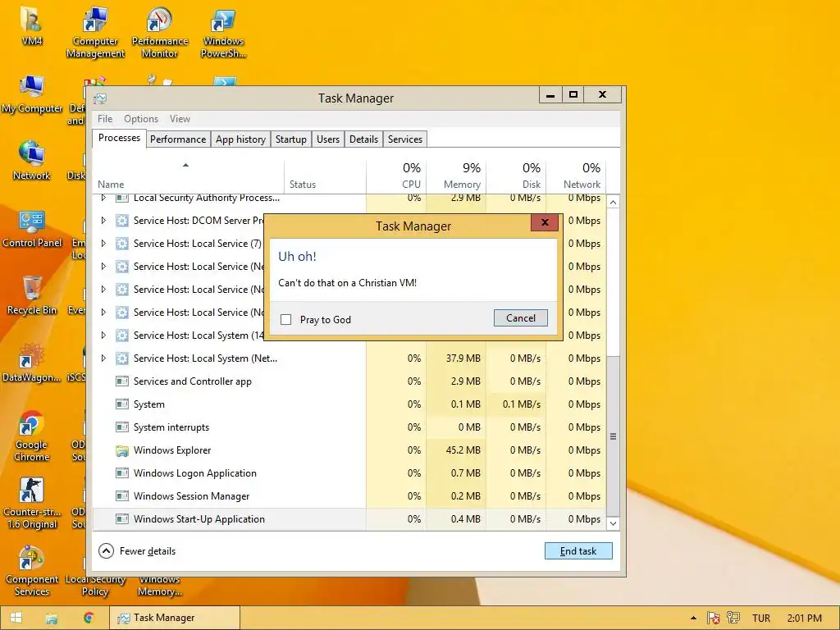Open the Recycle Bin icon
The width and height of the screenshot is (840, 630).
pos(32,295)
